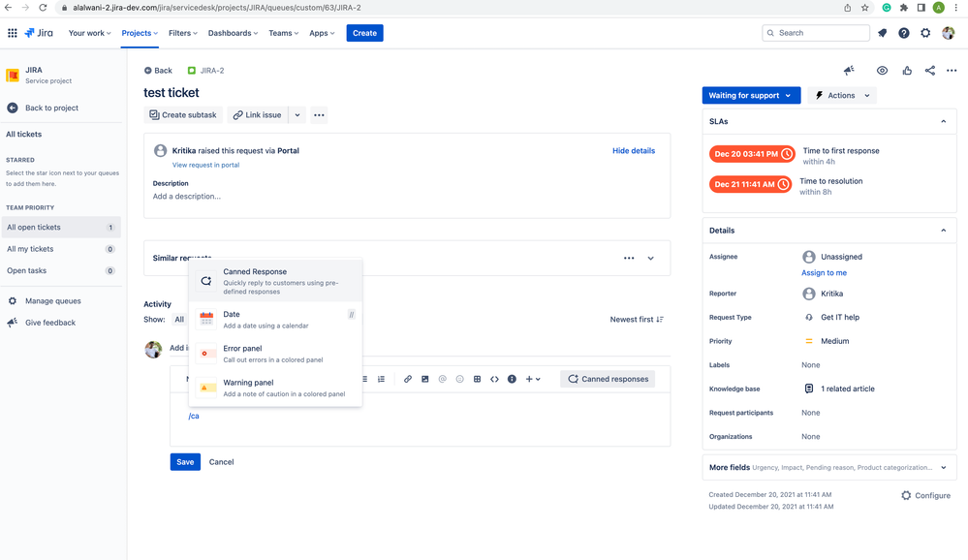This screenshot has width=968, height=560.
Task: Insert an info panel in the editor
Action: (512, 379)
